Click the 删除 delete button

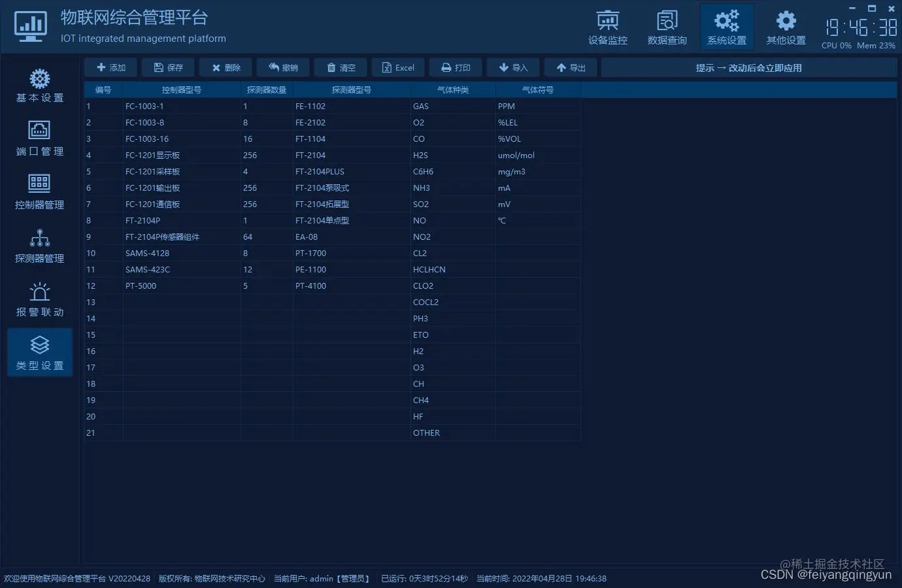tap(225, 67)
